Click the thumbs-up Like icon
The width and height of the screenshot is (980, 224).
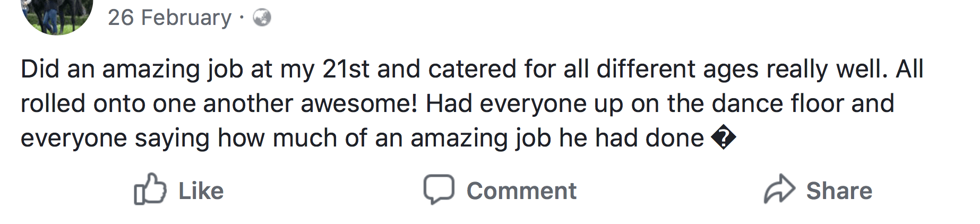pos(150,189)
